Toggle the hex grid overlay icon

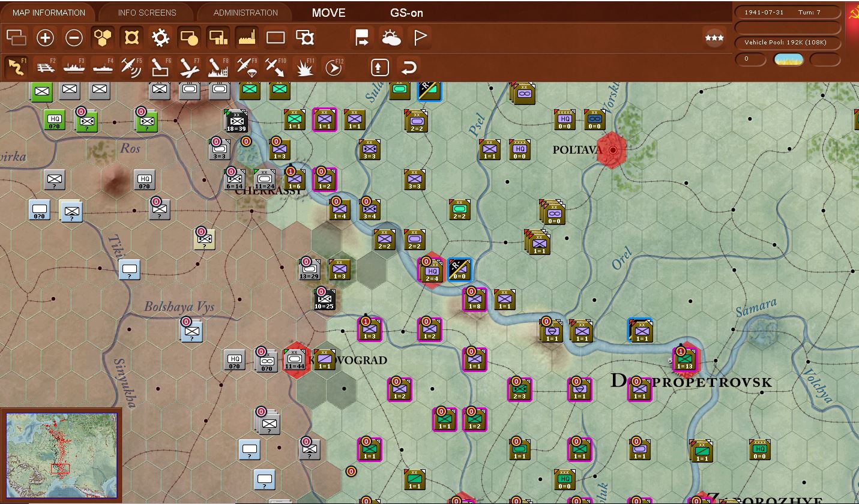pyautogui.click(x=103, y=38)
